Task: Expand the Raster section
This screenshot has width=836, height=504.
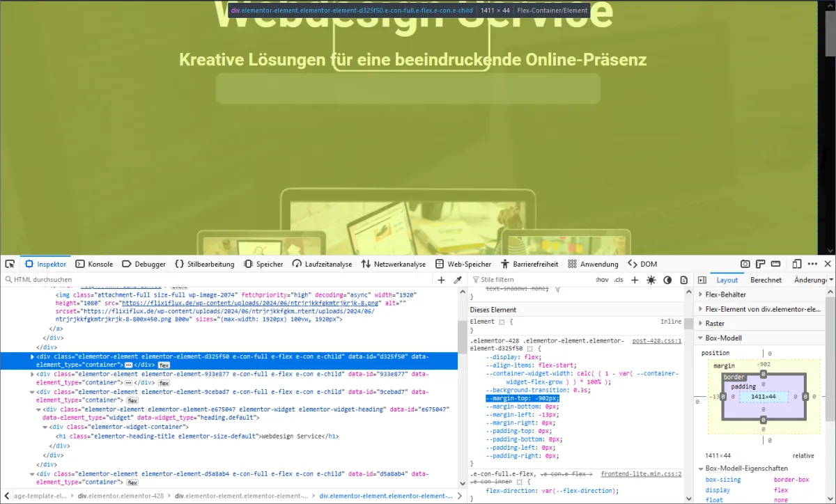Action: [715, 324]
